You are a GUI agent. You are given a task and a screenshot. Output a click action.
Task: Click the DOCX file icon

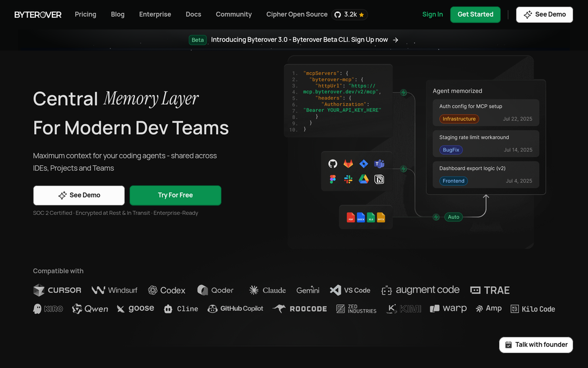pos(361,217)
